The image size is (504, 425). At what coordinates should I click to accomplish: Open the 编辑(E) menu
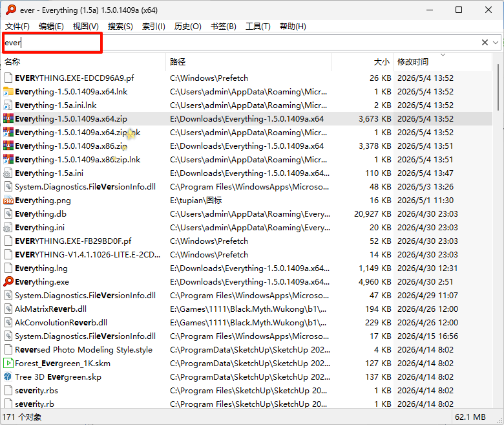[x=51, y=27]
